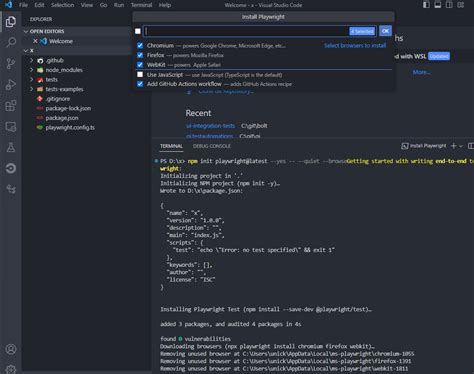Viewport: 474px width, 374px height.
Task: Click the git graph icon in activity bar
Action: (x=11, y=189)
